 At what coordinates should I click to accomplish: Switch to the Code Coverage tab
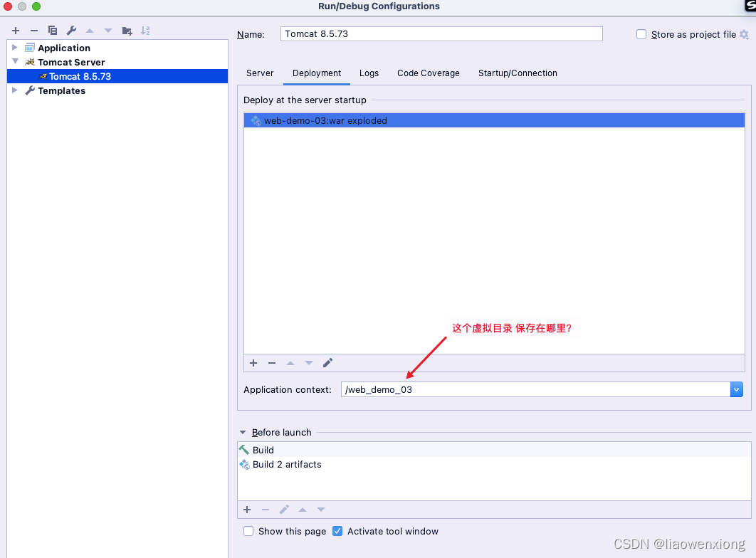pos(428,73)
